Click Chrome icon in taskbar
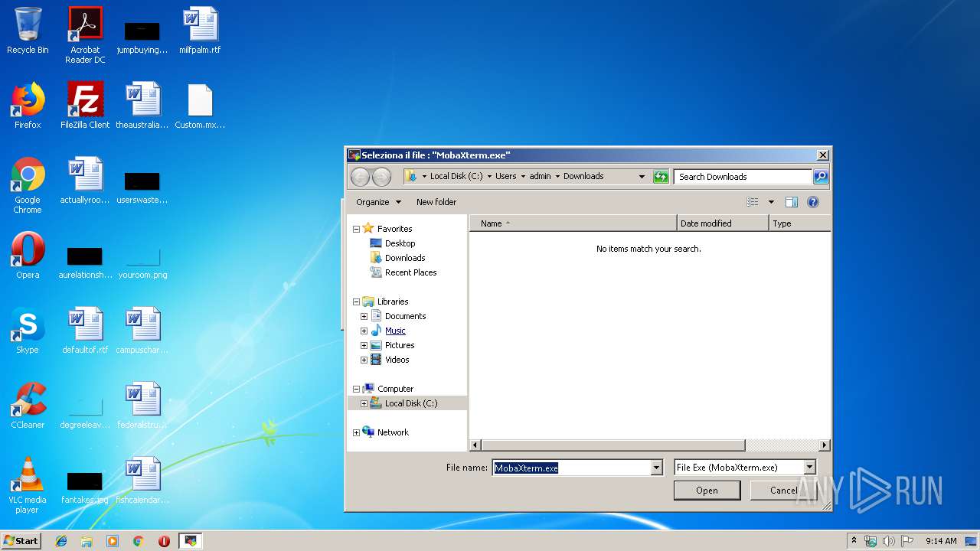This screenshot has width=980, height=551. (x=139, y=541)
